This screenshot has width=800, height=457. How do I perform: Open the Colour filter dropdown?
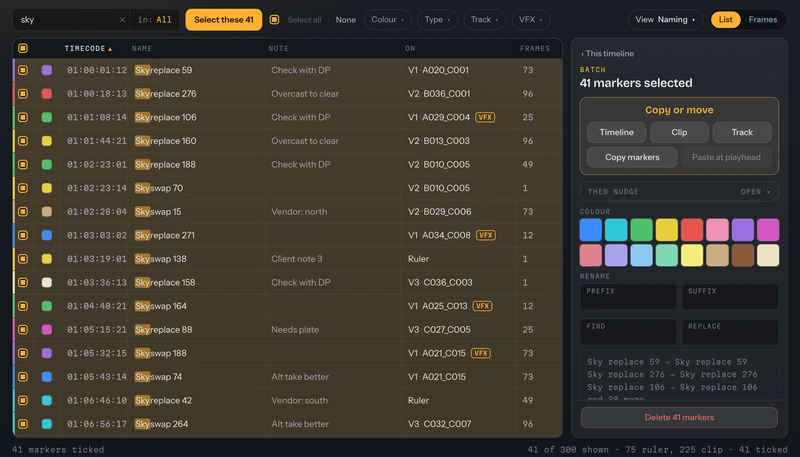coord(388,20)
